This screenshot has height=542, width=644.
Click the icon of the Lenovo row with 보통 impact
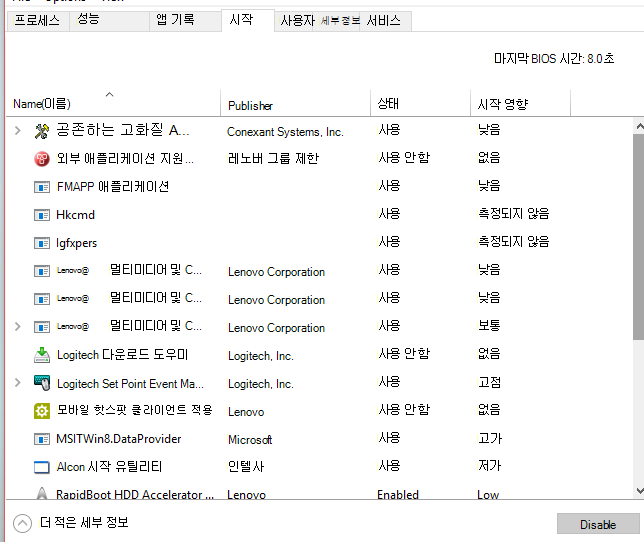pyautogui.click(x=41, y=327)
